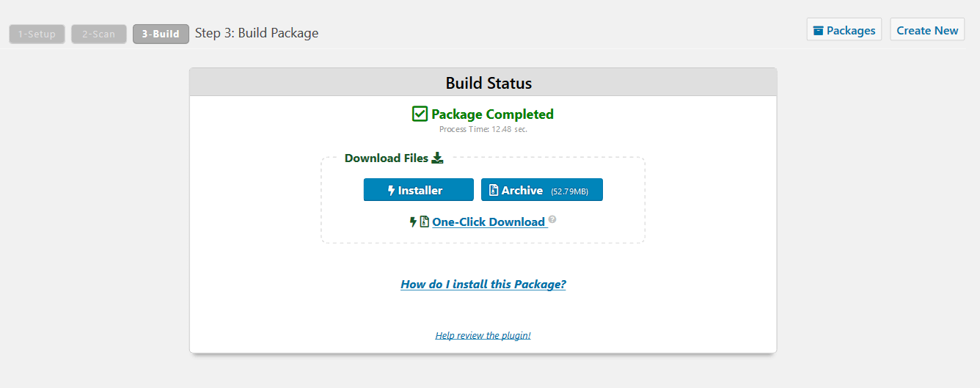The image size is (980, 388).
Task: Open the Packages list
Action: click(844, 30)
